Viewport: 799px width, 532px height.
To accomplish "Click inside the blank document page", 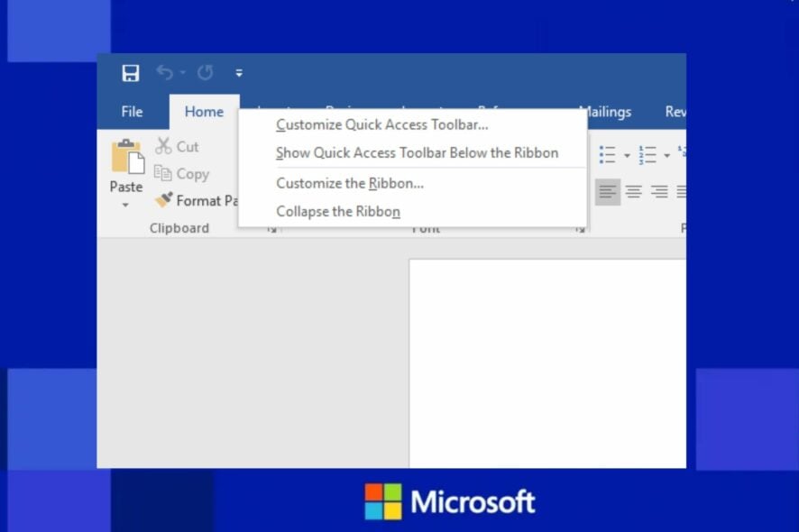I will point(547,364).
